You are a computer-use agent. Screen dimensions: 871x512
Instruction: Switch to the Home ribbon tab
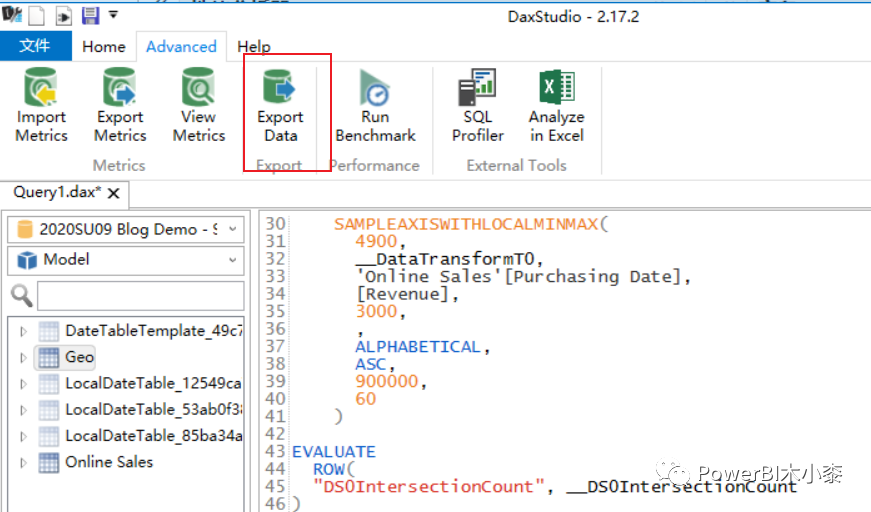(104, 47)
